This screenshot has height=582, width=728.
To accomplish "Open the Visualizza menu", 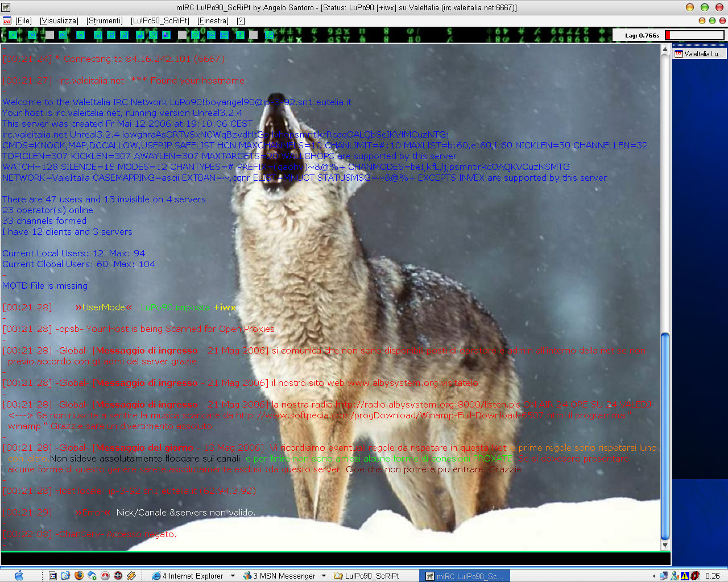I will click(59, 20).
